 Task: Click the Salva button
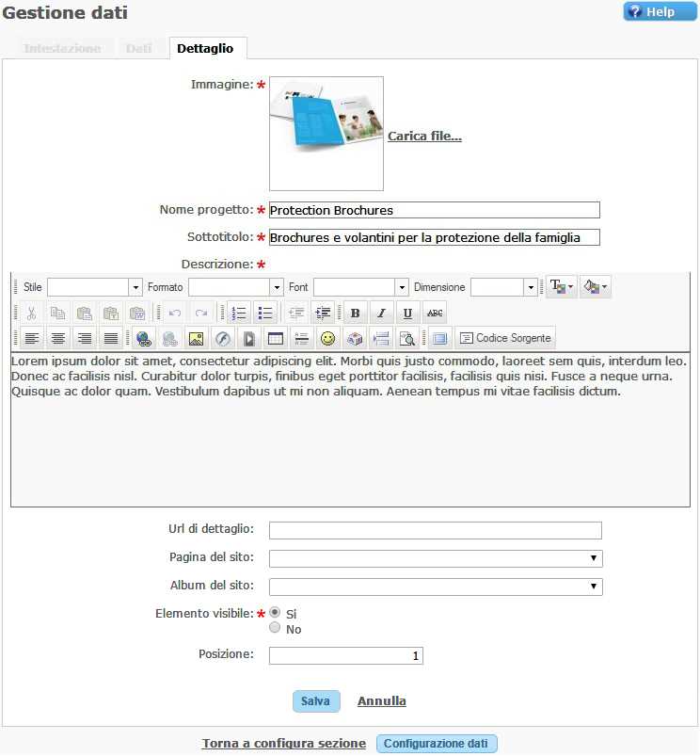point(315,701)
